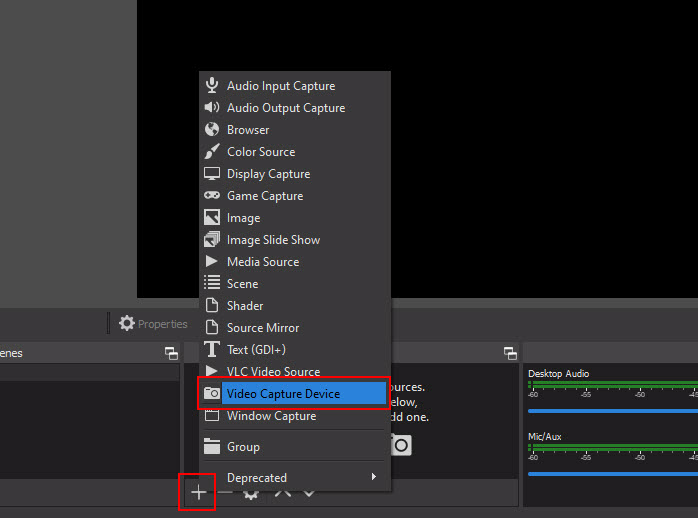Select Color Source entry
This screenshot has width=698, height=518.
point(294,151)
